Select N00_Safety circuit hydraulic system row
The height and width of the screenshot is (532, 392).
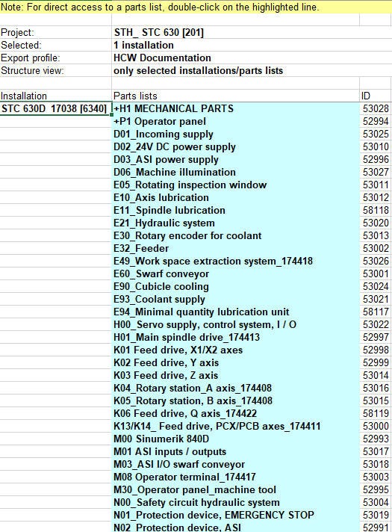235,502
